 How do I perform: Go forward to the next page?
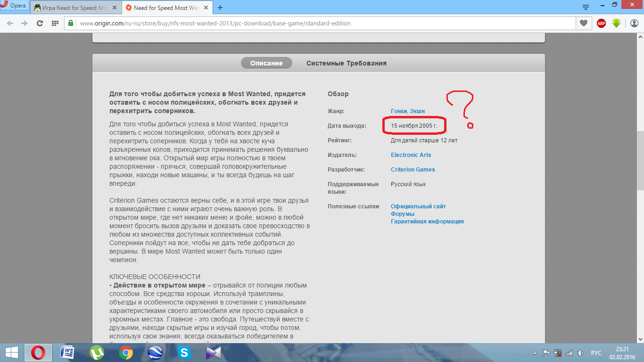coord(24,23)
